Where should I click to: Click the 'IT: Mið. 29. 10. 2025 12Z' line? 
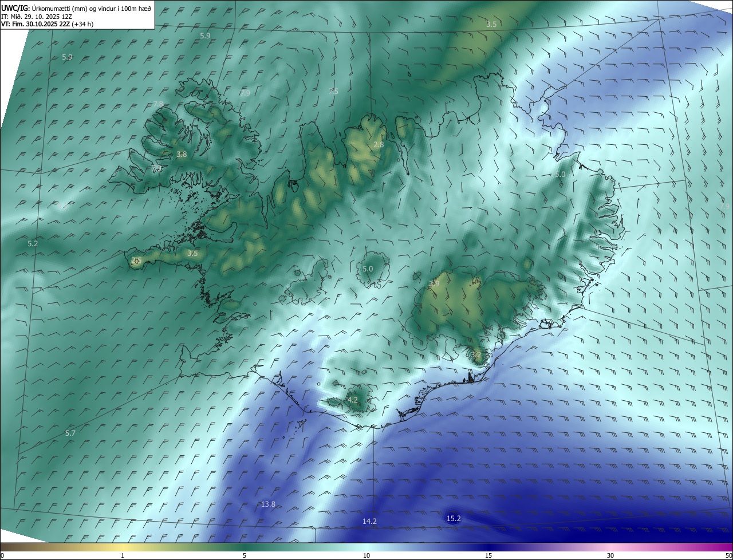pyautogui.click(x=36, y=16)
